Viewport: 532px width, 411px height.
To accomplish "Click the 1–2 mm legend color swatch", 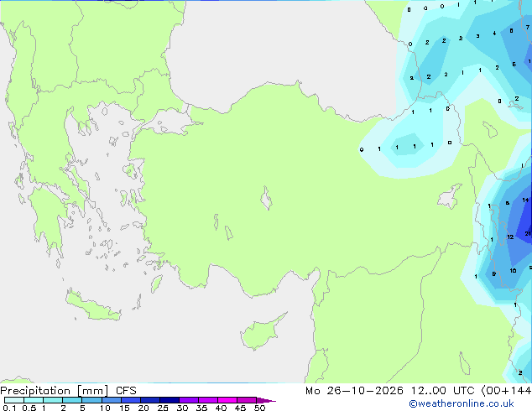I will point(53,400).
